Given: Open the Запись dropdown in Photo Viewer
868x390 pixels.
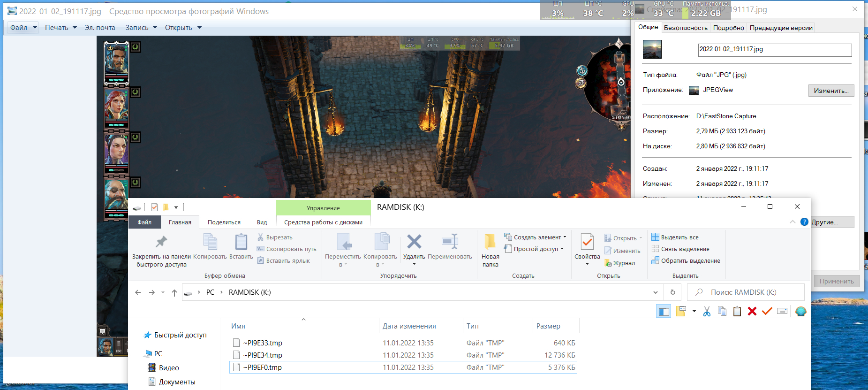Looking at the screenshot, I should pyautogui.click(x=141, y=28).
